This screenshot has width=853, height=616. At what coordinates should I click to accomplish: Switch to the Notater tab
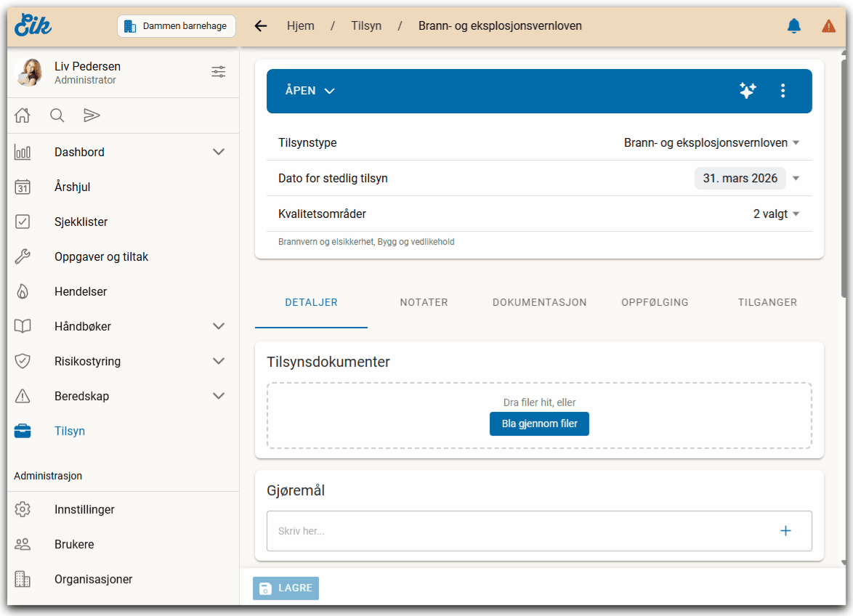pos(424,302)
